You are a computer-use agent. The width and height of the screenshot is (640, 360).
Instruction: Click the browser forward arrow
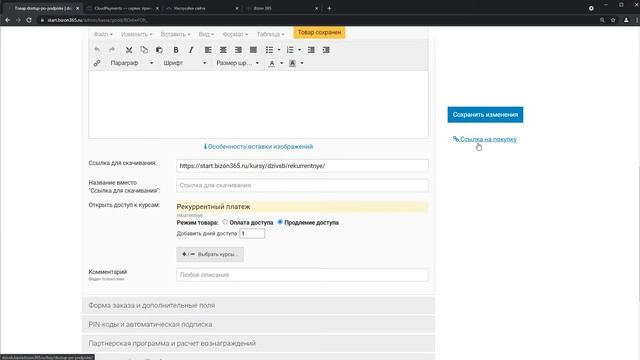coord(18,20)
